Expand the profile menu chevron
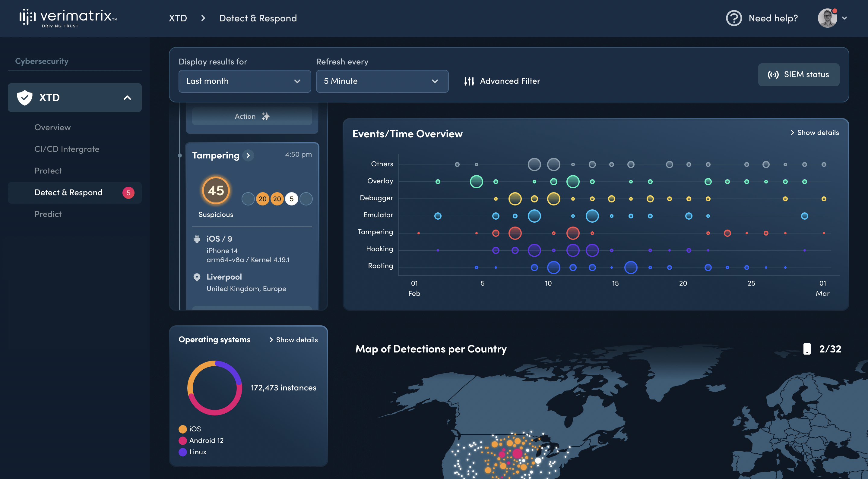This screenshot has height=479, width=868. pos(844,18)
